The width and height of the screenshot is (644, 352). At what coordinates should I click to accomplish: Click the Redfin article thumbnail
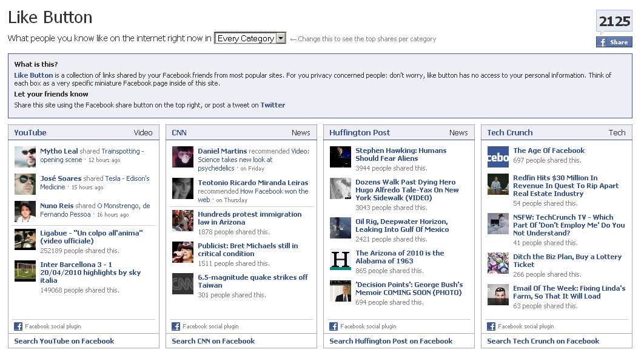[x=498, y=184]
